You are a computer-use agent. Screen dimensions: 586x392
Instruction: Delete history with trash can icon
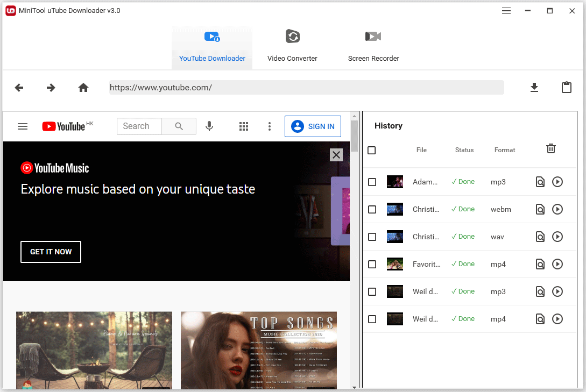pyautogui.click(x=550, y=149)
